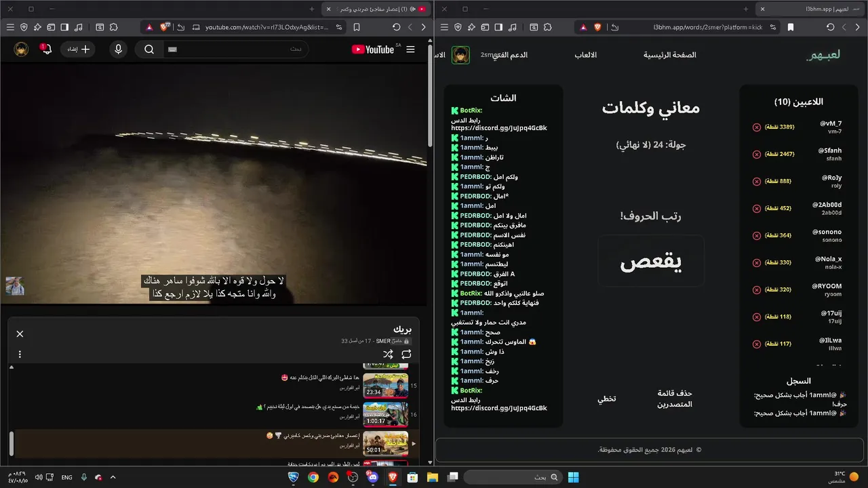Remove player @Nola_x with X icon
868x488 pixels.
[x=757, y=262]
